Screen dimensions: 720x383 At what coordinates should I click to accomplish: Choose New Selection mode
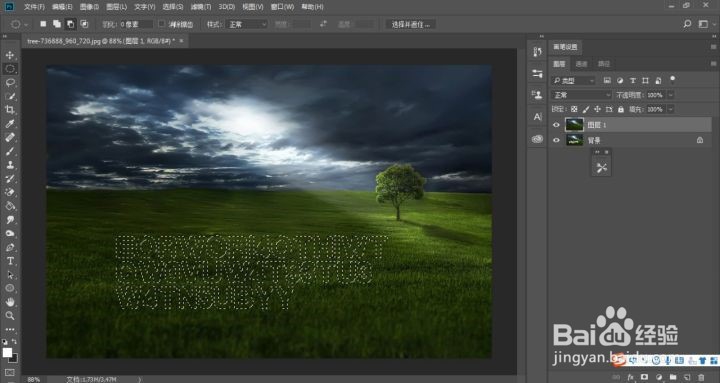[43, 24]
